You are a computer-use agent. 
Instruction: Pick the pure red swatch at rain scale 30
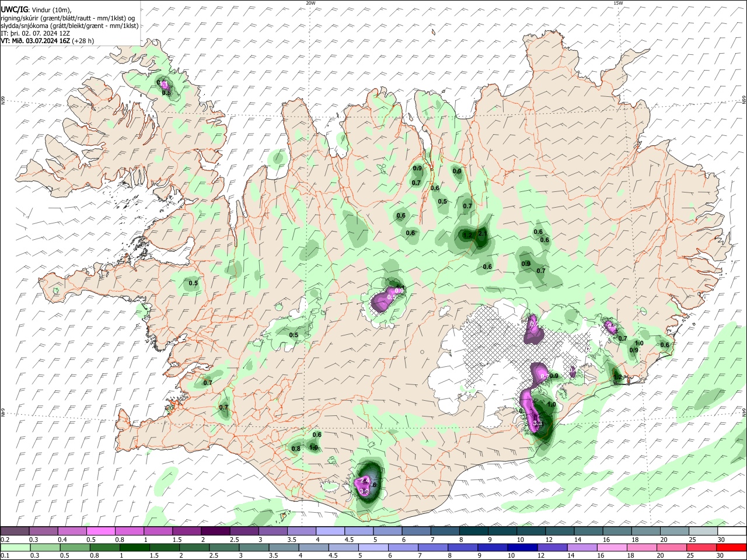tap(732, 548)
